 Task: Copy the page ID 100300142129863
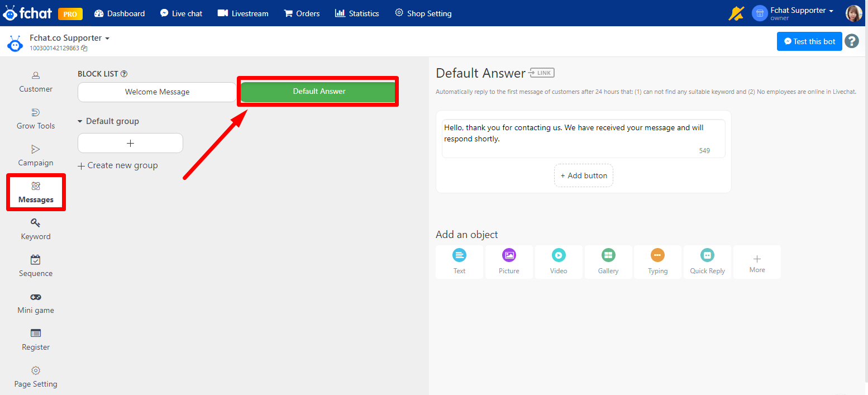[x=84, y=48]
